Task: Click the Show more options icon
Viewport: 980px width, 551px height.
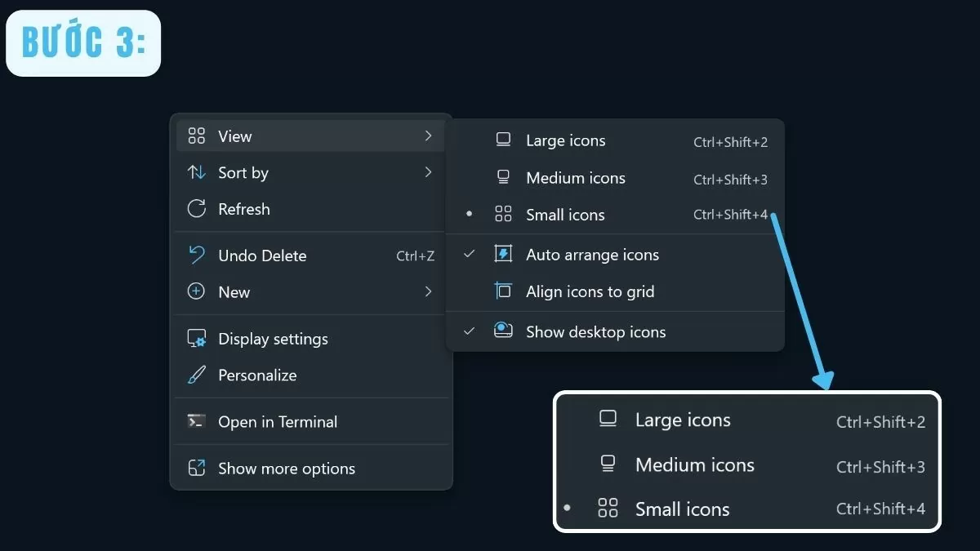Action: [x=196, y=468]
